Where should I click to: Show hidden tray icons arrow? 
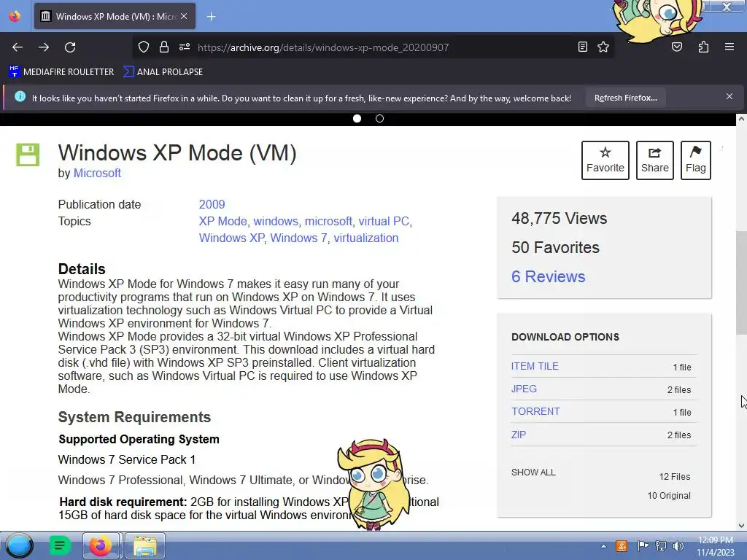point(603,546)
